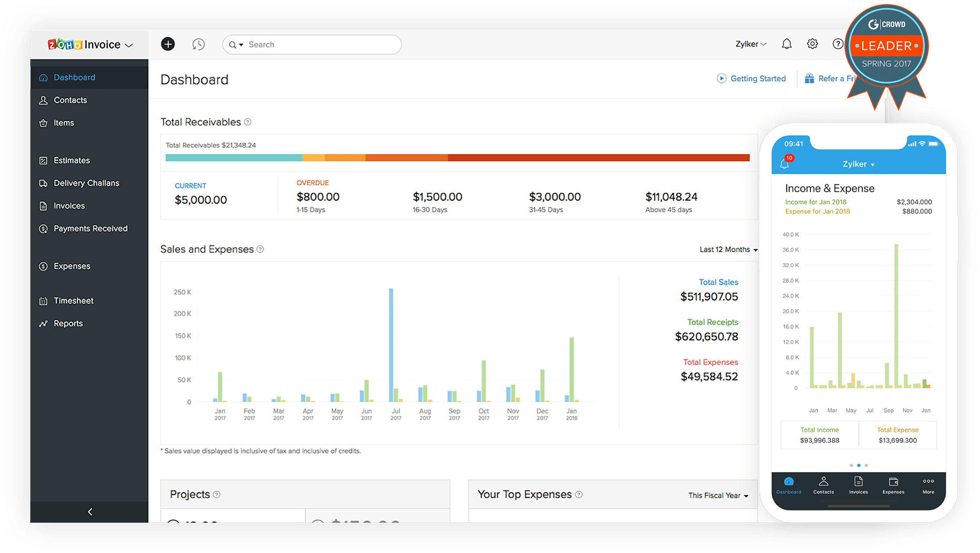Image resolution: width=980 pixels, height=553 pixels.
Task: Click Refer a Friend
Action: (833, 78)
